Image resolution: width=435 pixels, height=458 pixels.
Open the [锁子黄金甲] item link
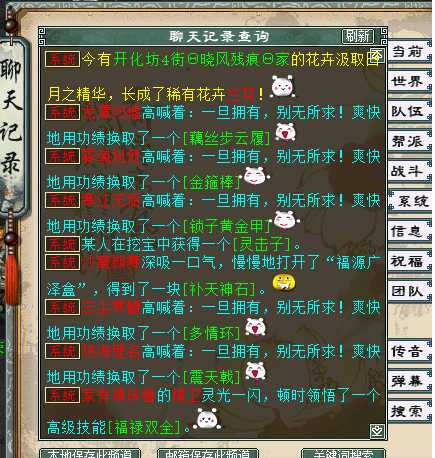click(x=226, y=226)
